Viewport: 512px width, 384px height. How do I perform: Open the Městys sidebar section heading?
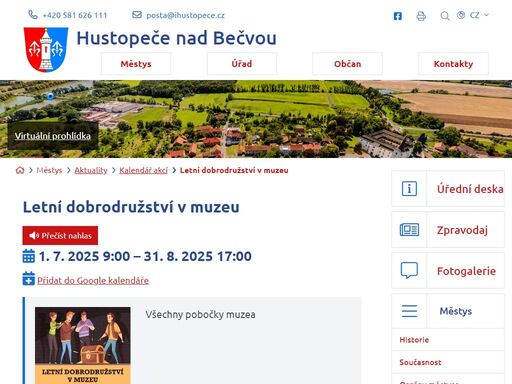point(456,311)
